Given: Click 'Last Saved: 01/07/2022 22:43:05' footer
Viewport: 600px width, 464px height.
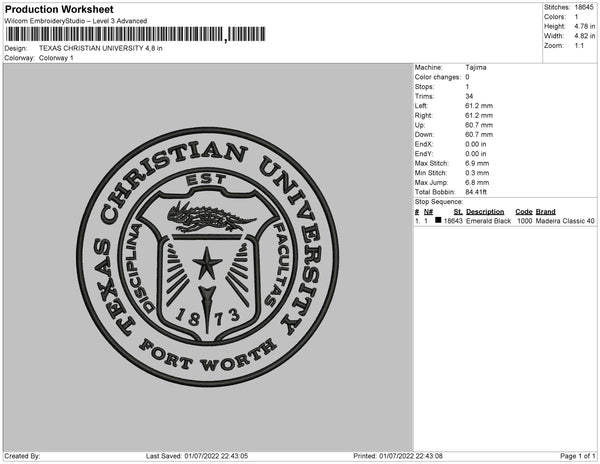Looking at the screenshot, I should pyautogui.click(x=197, y=456).
